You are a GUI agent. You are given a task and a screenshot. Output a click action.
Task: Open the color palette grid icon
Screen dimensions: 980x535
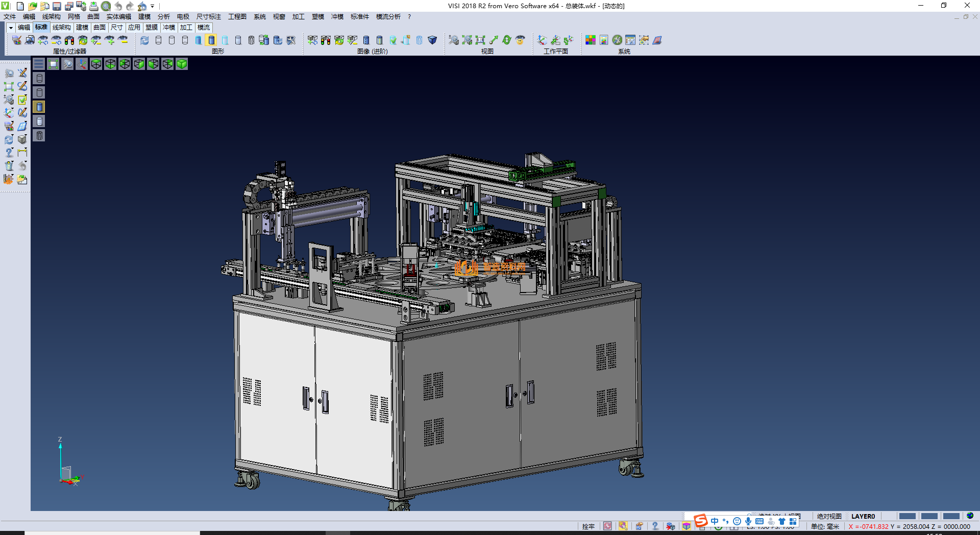pos(590,40)
